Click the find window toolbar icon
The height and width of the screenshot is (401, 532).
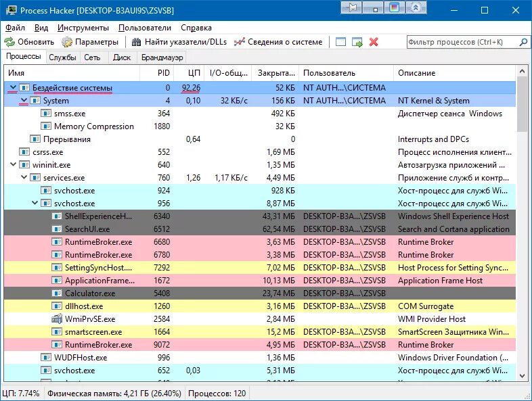340,42
